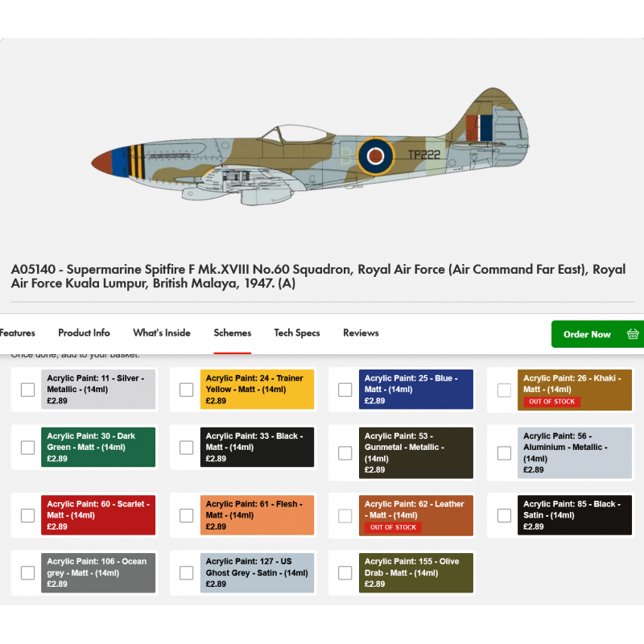The width and height of the screenshot is (644, 644).
Task: Click the OUT OF STOCK label on Khaki paint
Action: click(551, 402)
